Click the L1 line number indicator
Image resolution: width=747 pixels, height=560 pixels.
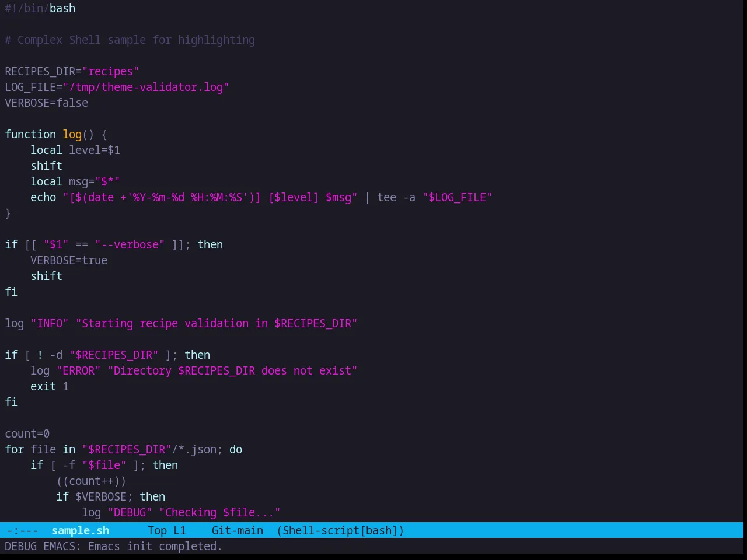[x=179, y=530]
